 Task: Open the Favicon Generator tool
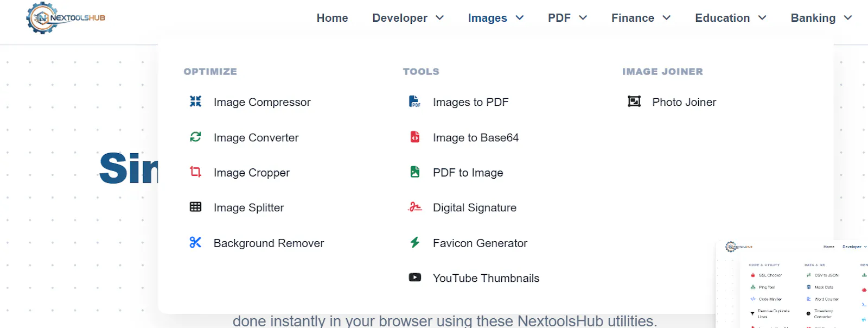click(x=480, y=243)
